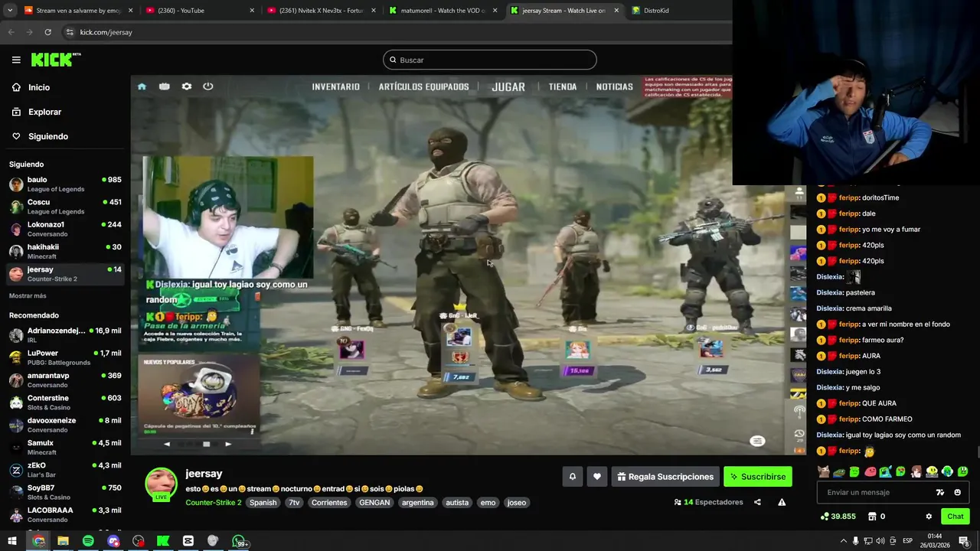The image size is (980, 551).
Task: Click the Buscar search field
Action: [x=490, y=60]
